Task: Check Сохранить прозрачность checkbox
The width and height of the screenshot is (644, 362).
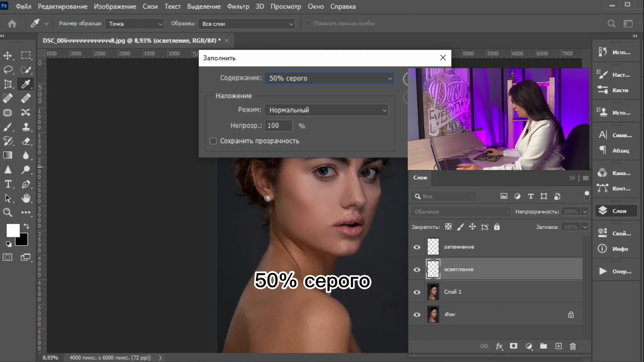Action: 213,141
